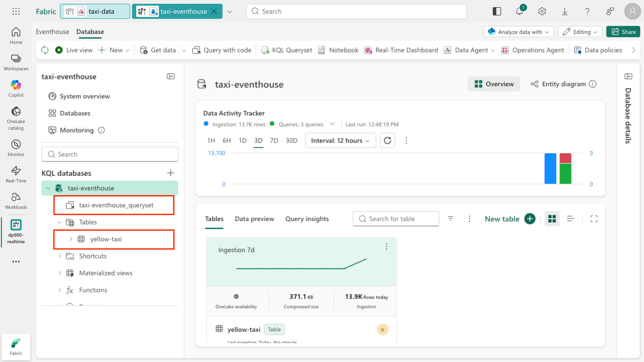Collapse the Tables tree node
The width and height of the screenshot is (644, 362).
click(x=59, y=222)
